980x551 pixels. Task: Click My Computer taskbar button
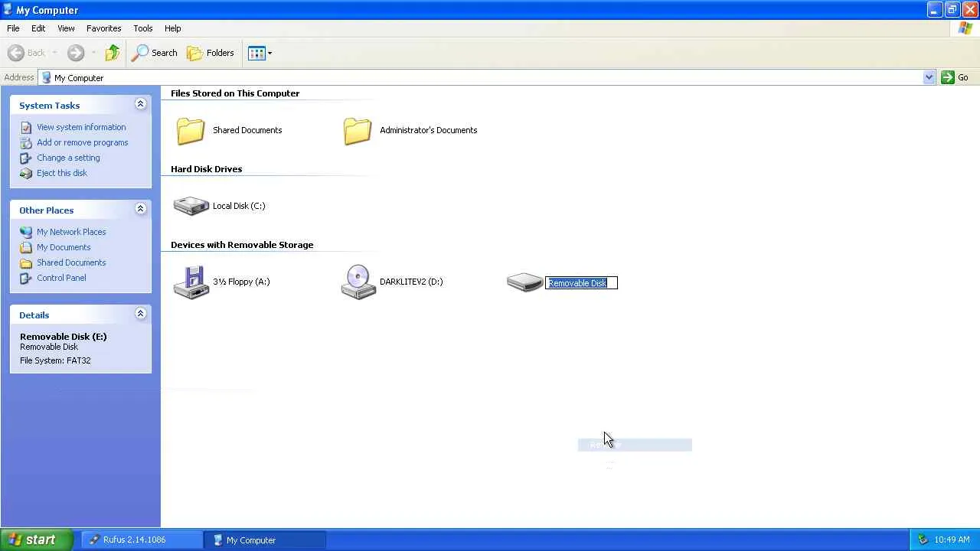[x=264, y=540]
